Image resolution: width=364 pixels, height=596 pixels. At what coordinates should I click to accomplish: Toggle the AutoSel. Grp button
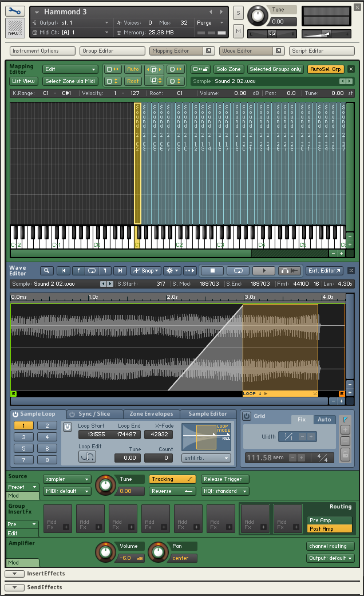click(326, 69)
